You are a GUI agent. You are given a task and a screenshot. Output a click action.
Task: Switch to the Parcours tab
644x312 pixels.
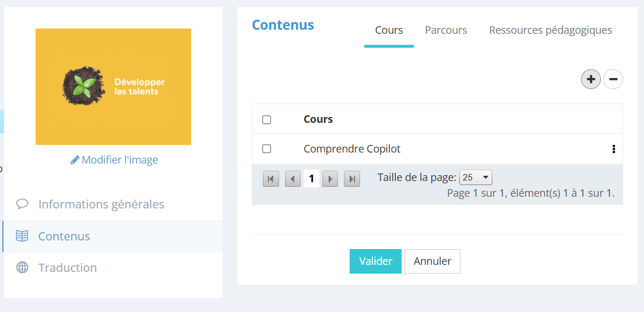(x=446, y=30)
